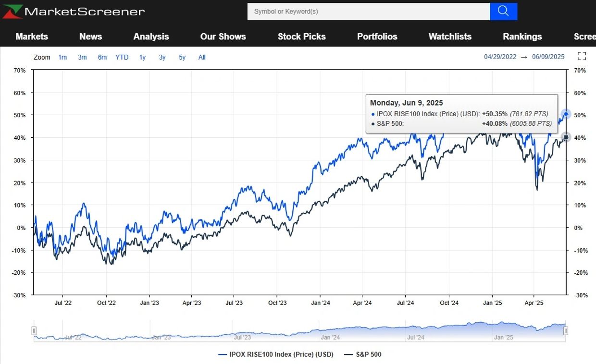596x364 pixels.
Task: Show All time range on chart
Action: (202, 57)
